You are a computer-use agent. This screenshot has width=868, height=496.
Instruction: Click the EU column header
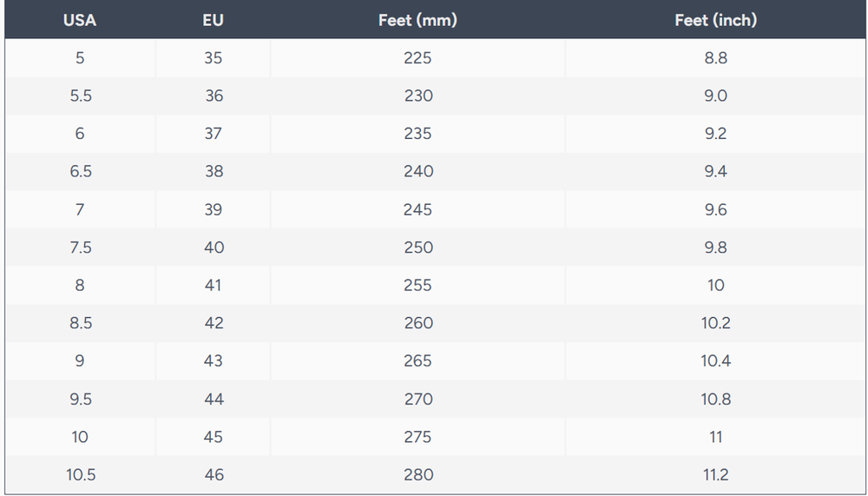pyautogui.click(x=214, y=20)
